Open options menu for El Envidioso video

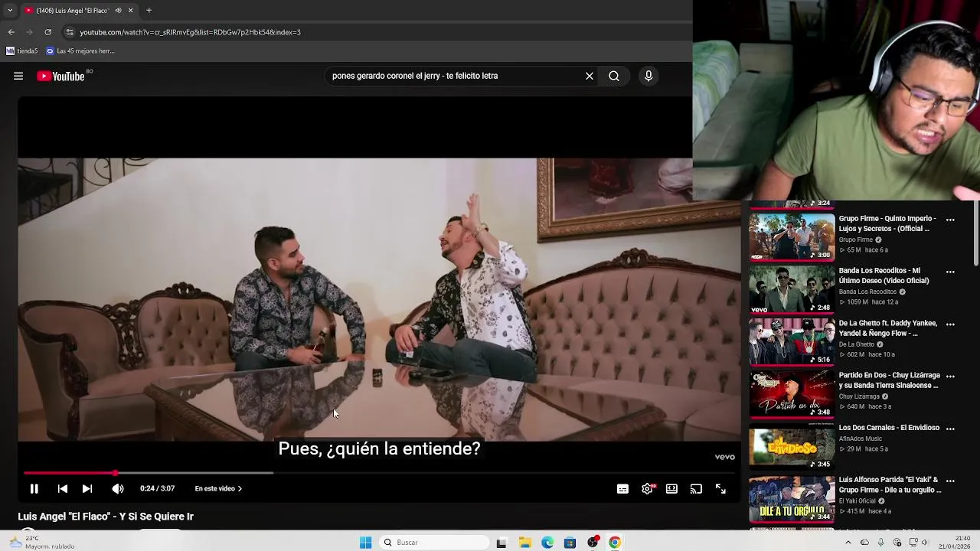950,429
